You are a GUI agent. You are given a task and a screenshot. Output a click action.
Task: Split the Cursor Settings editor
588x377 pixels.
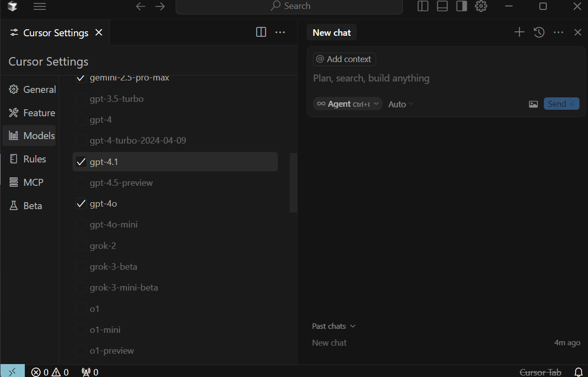point(261,32)
